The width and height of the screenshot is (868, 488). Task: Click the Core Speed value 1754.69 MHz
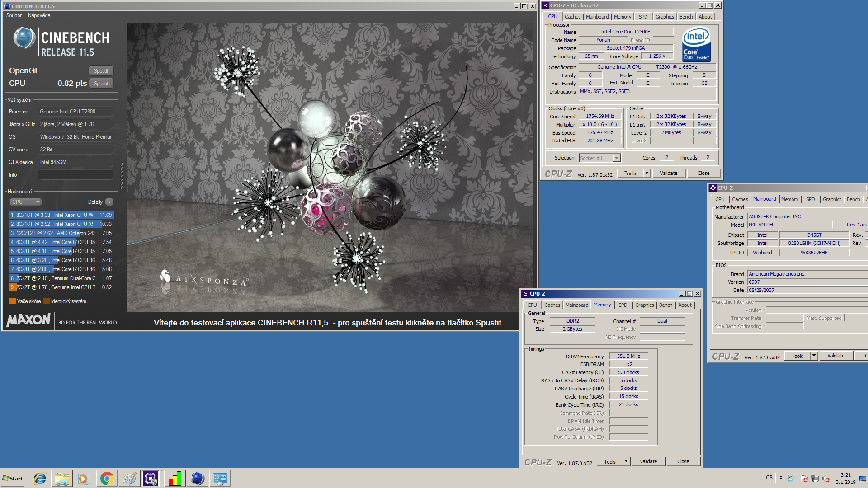pyautogui.click(x=600, y=116)
